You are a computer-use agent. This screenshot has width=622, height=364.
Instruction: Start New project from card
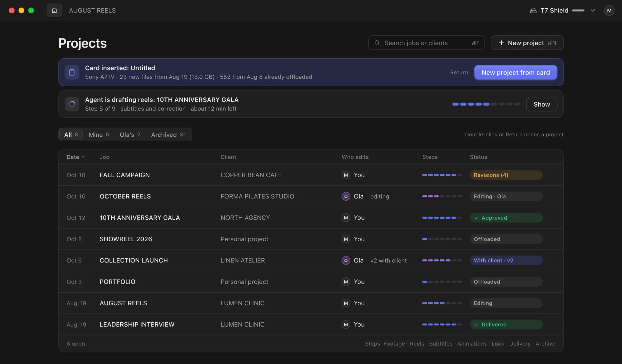pyautogui.click(x=515, y=72)
